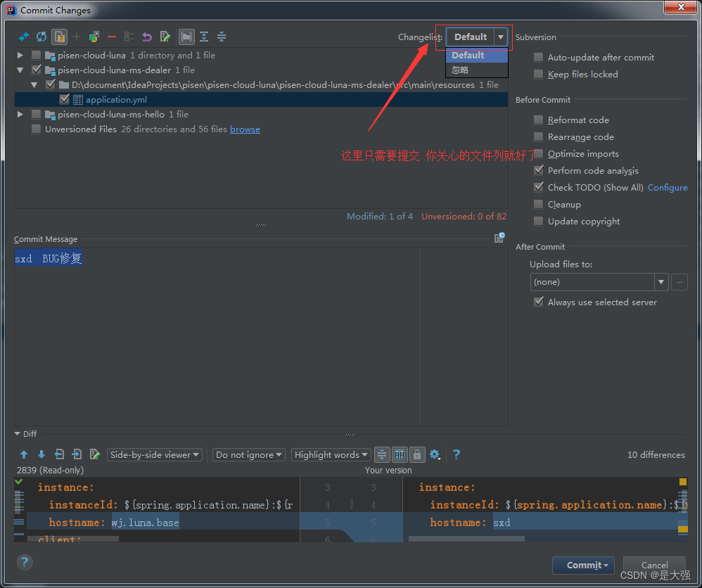
Task: Go to previous difference arrow
Action: 24,454
